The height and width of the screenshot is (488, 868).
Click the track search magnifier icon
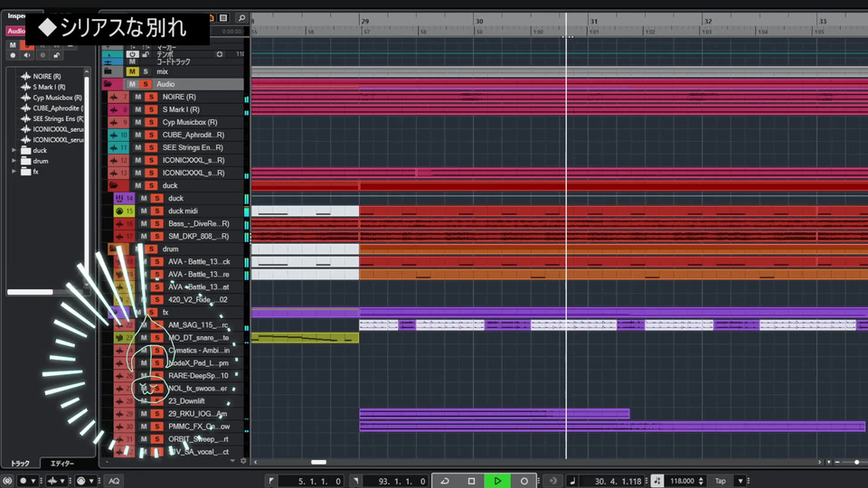tap(241, 18)
